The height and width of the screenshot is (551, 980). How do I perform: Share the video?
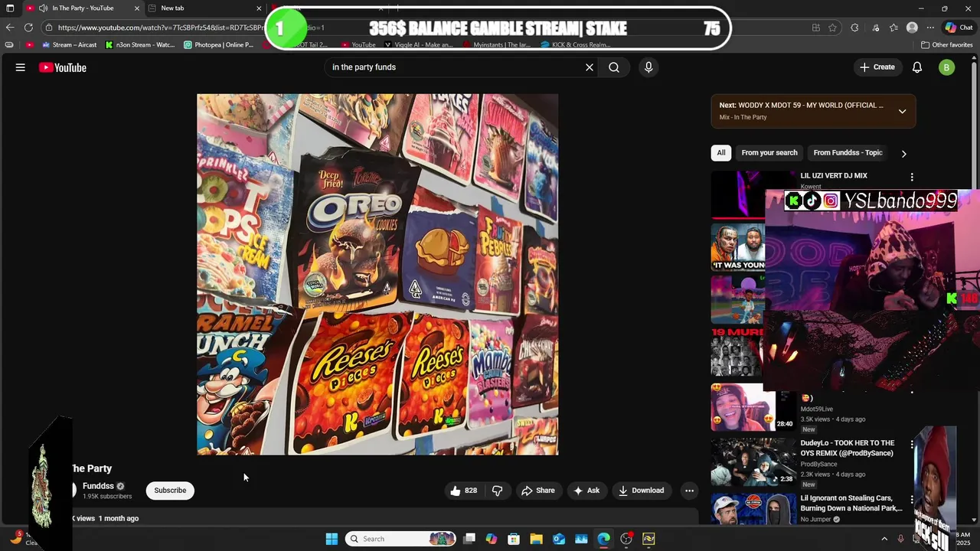(x=538, y=491)
